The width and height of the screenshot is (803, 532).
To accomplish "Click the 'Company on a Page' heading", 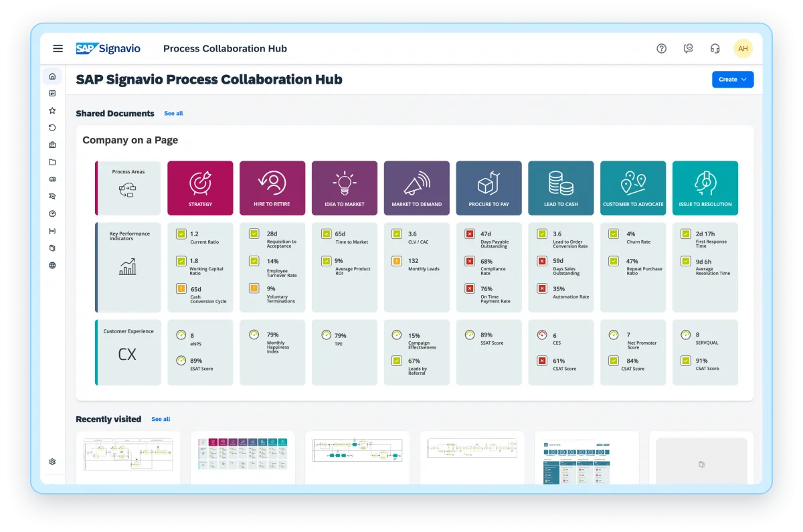I will [x=130, y=141].
